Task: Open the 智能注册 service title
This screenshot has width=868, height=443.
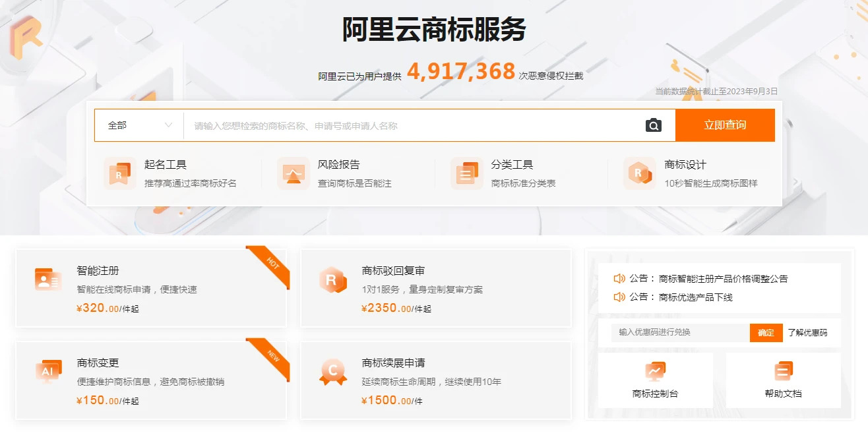Action: pos(98,271)
